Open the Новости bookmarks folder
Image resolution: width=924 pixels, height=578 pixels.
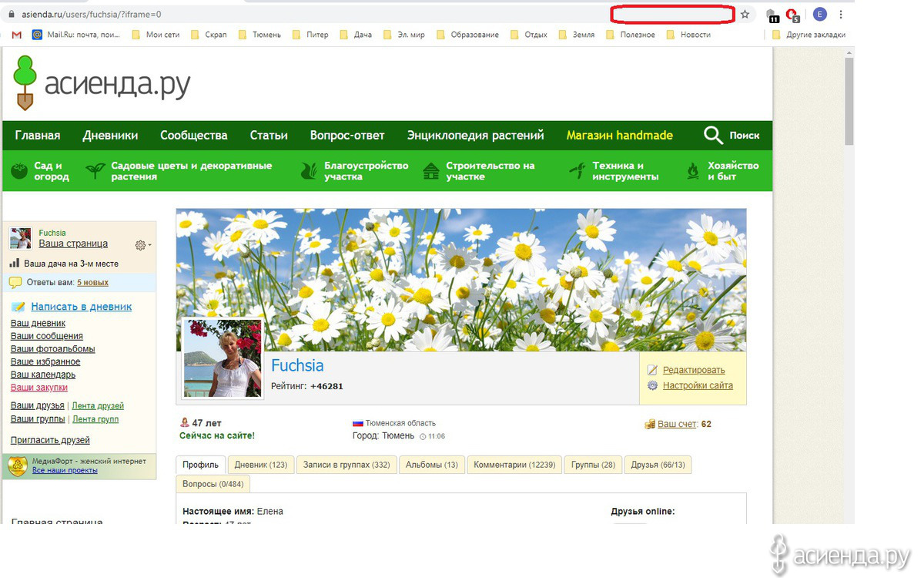[688, 35]
